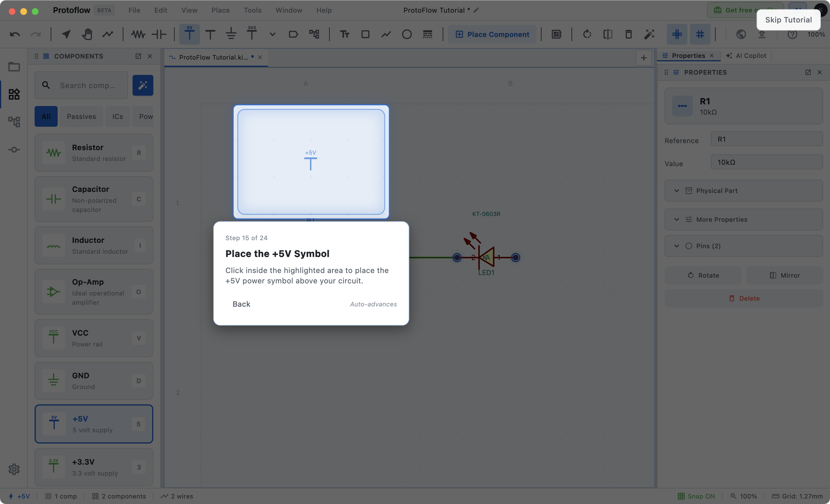Toggle Snap ON in the status bar

pyautogui.click(x=696, y=496)
